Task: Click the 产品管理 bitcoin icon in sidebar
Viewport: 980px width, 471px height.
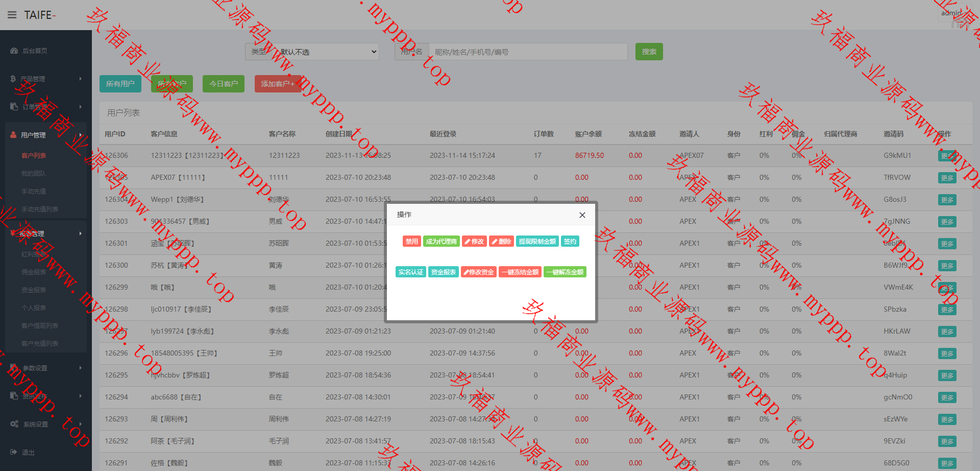Action: pyautogui.click(x=13, y=79)
